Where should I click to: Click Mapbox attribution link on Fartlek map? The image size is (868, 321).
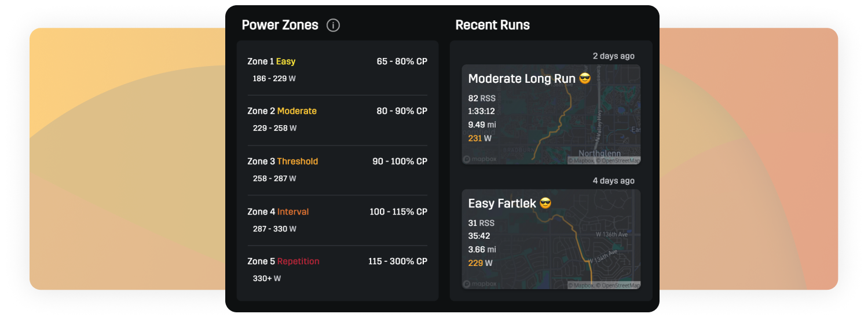tap(580, 285)
